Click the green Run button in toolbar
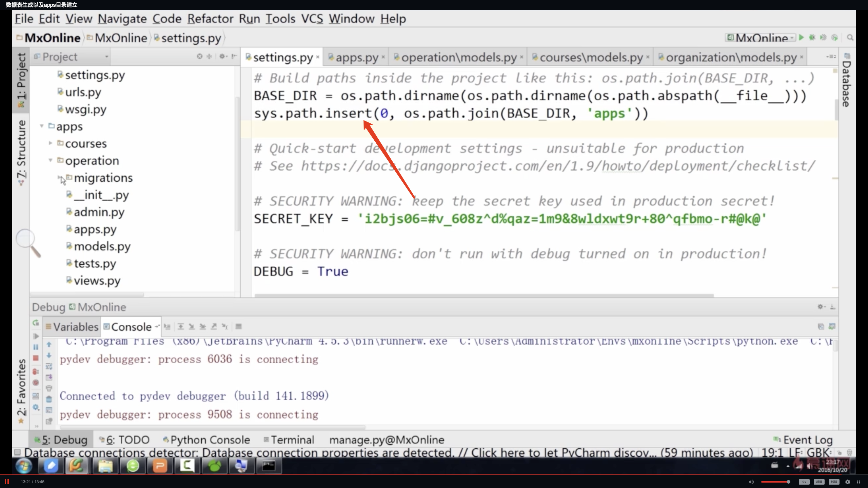 (801, 38)
